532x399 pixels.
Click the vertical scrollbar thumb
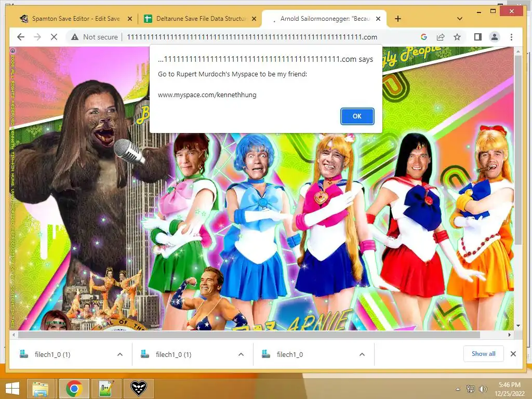point(518,150)
